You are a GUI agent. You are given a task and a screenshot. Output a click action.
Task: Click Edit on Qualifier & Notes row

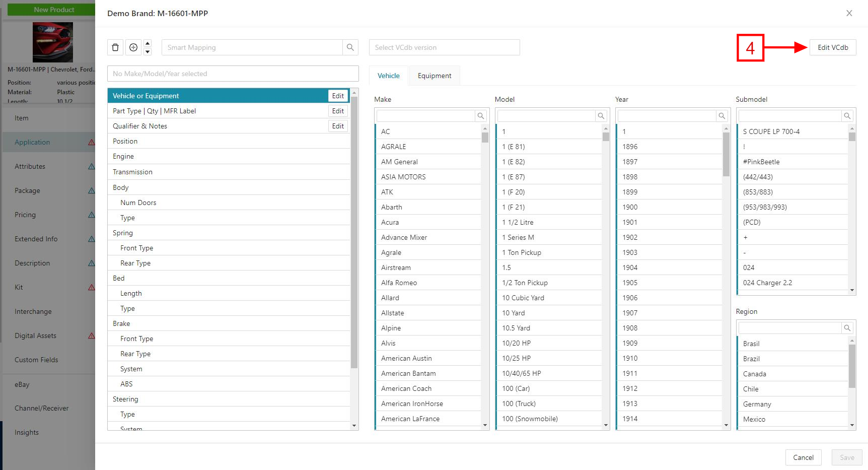(338, 126)
